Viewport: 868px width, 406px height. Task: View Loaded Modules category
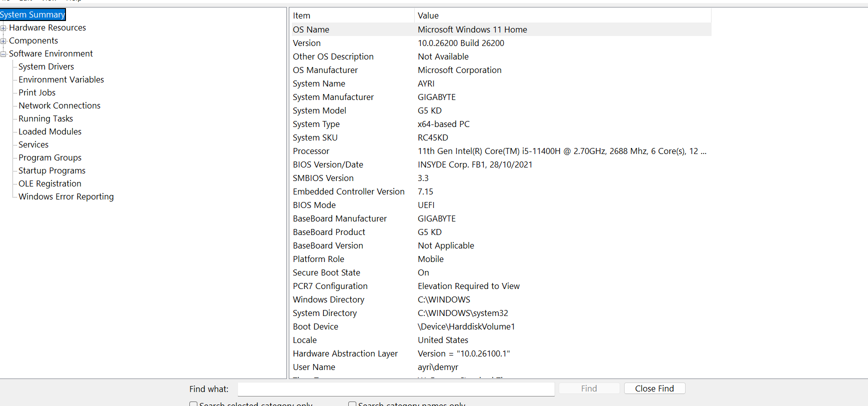click(x=50, y=131)
